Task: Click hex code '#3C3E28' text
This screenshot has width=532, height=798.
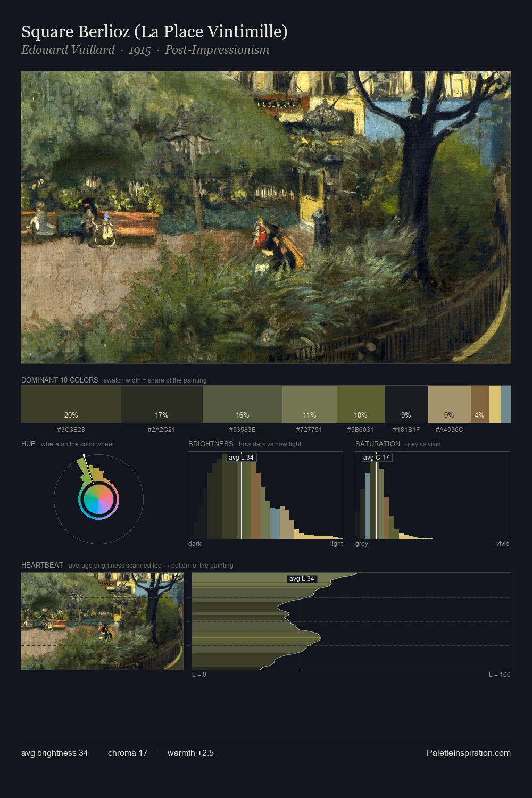Action: [x=71, y=430]
